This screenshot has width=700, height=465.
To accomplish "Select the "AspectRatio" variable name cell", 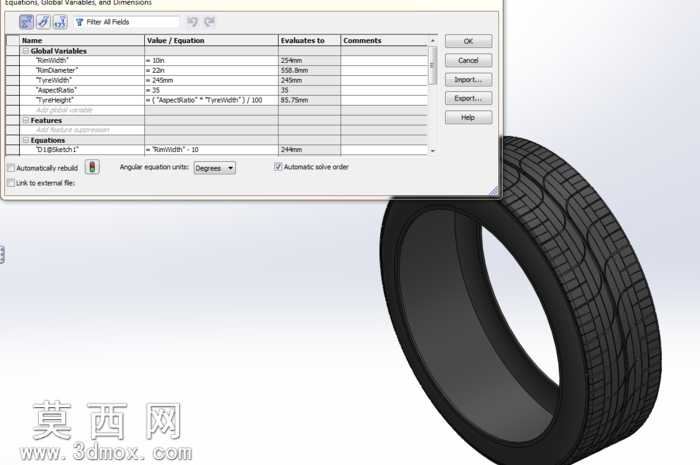I will [x=82, y=90].
